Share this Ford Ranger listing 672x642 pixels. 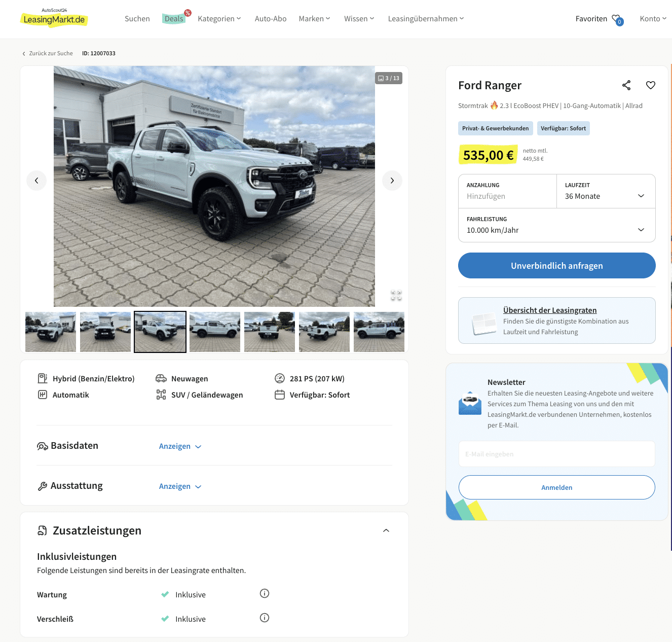pyautogui.click(x=626, y=85)
